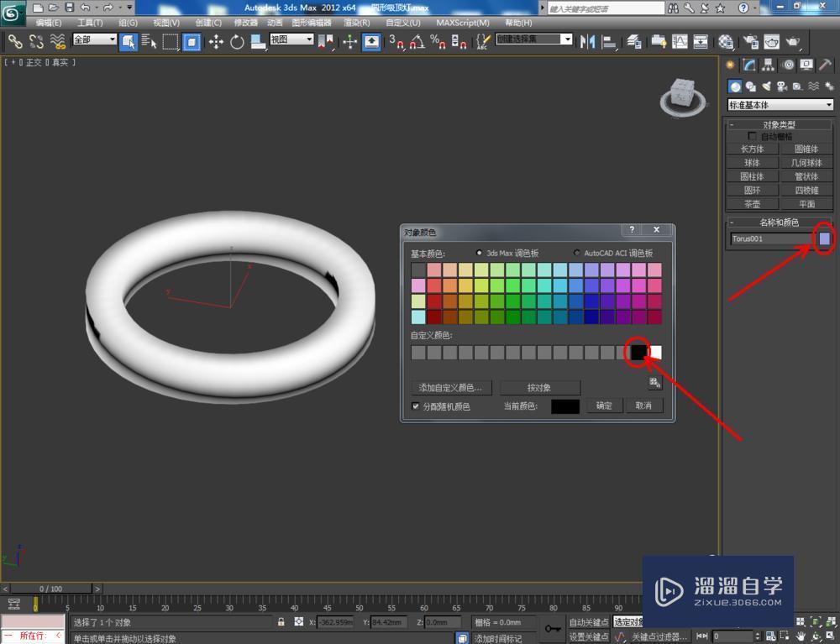Open the 渲染(R) menu
This screenshot has width=840, height=644.
point(356,23)
